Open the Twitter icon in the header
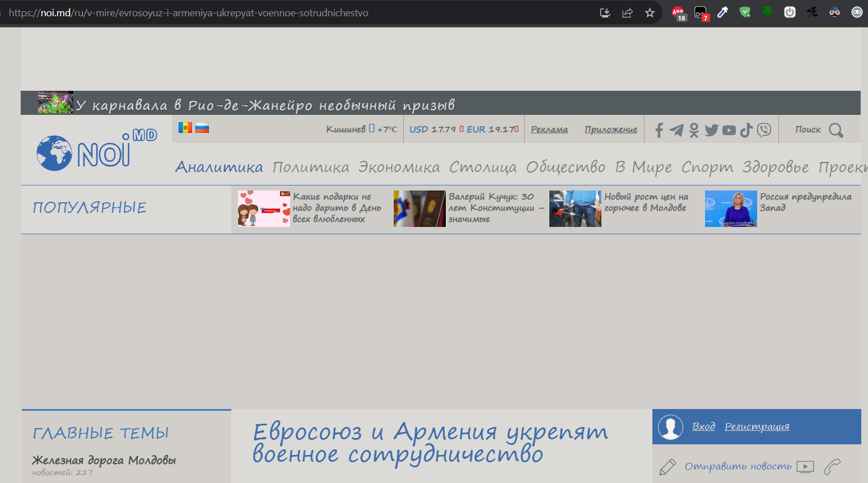Viewport: 868px width, 483px height. tap(711, 129)
